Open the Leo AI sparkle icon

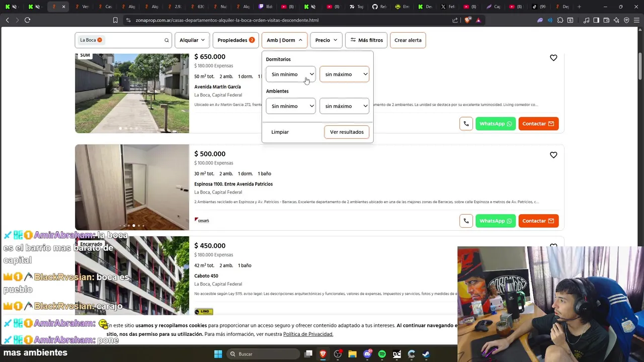[x=616, y=20]
